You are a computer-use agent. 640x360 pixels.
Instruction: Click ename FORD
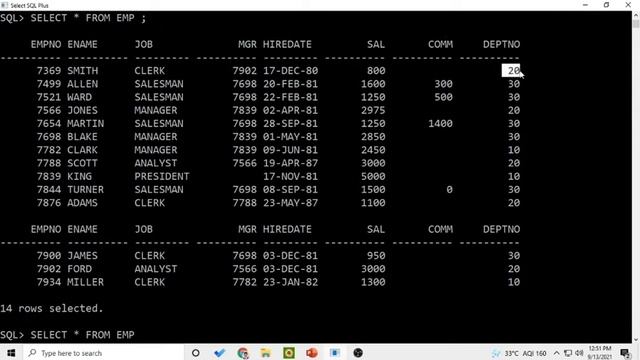80,269
